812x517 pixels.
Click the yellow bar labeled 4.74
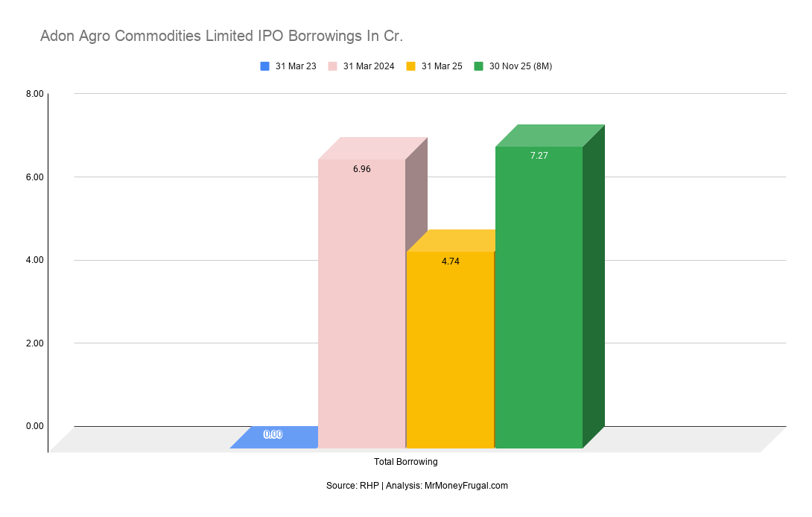pos(450,349)
